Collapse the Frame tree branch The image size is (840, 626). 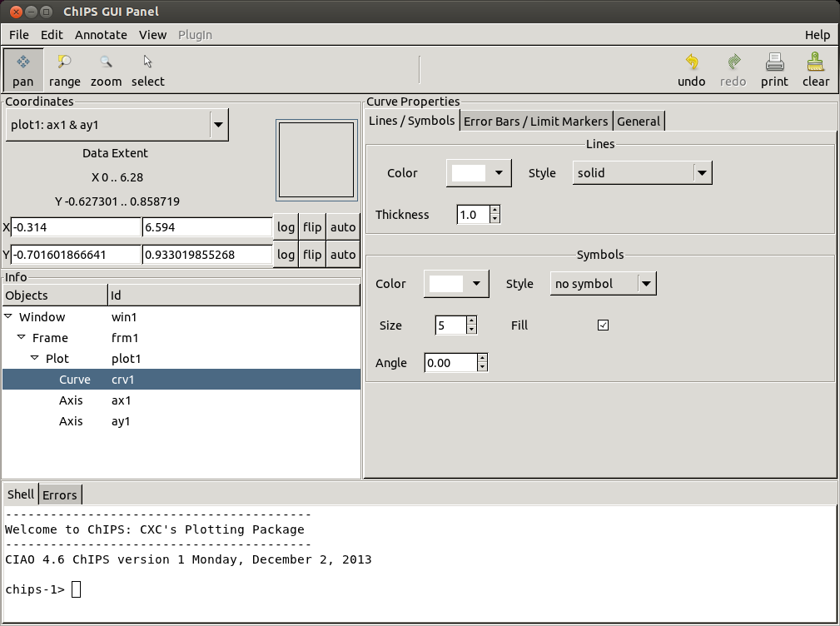(x=21, y=338)
